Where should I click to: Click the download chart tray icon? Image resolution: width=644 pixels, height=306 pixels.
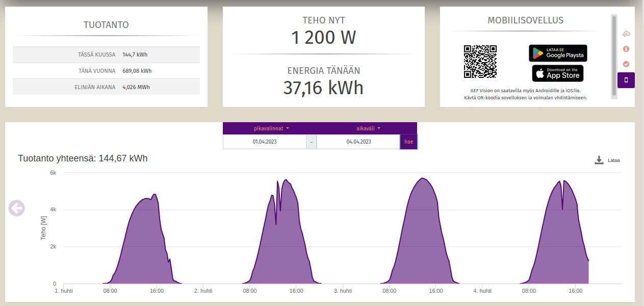tap(599, 160)
